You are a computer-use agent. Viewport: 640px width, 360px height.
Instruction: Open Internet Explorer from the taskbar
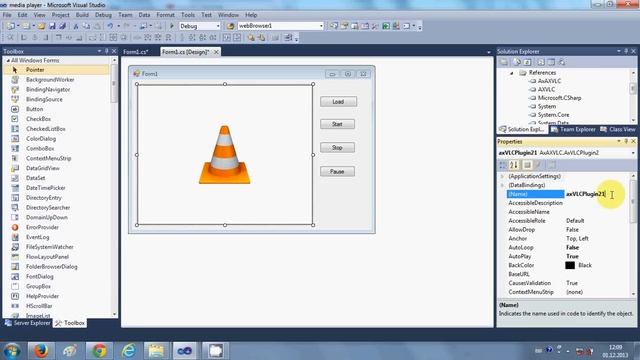click(128, 351)
